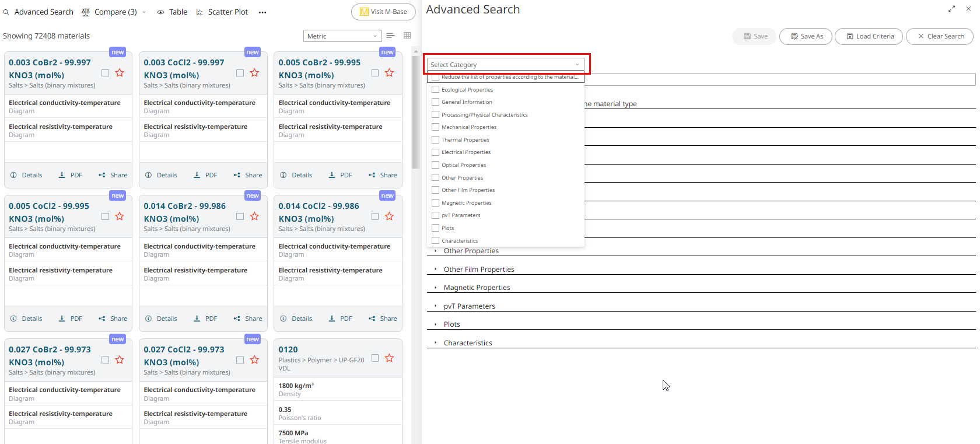Check Other Film Properties in dropdown list
The height and width of the screenshot is (444, 980).
(x=435, y=190)
